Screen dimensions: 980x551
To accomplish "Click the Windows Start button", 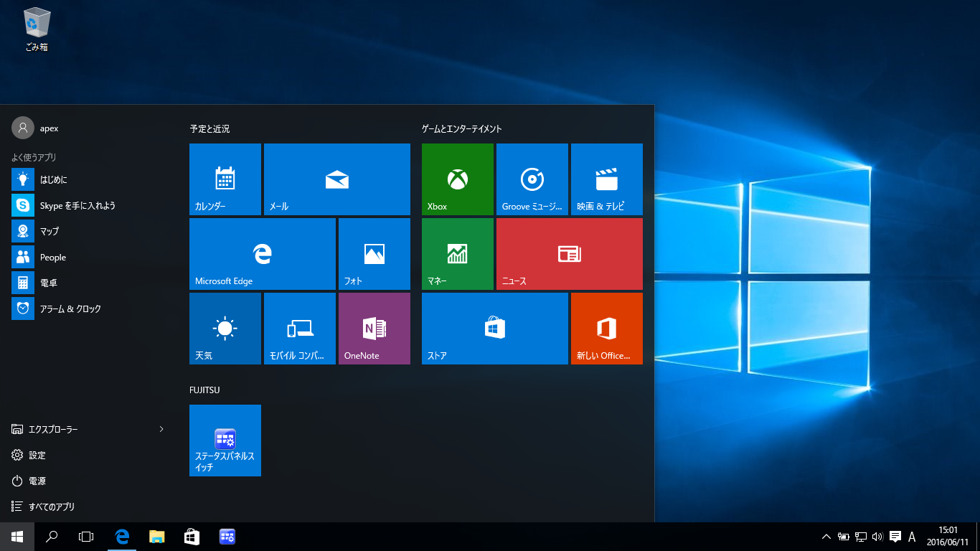I will click(17, 537).
